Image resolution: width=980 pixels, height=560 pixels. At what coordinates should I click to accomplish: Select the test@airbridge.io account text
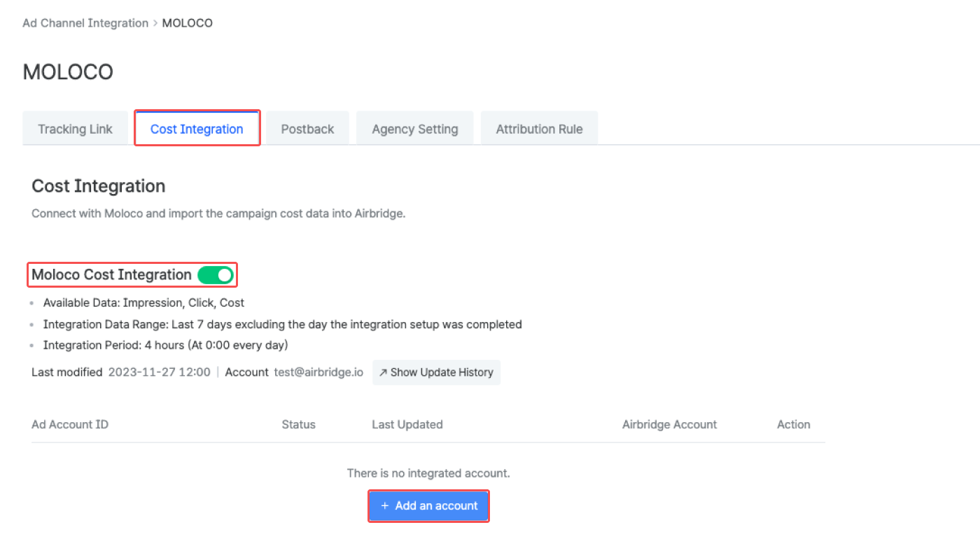318,372
